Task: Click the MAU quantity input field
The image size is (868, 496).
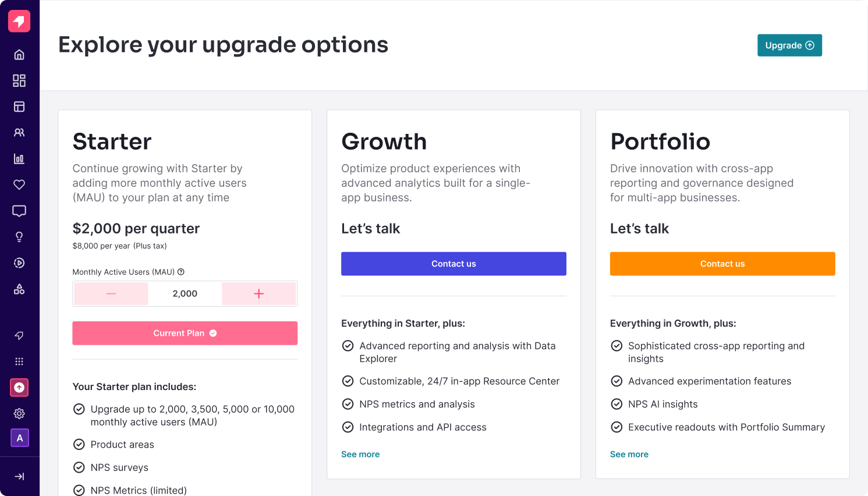Action: pos(185,293)
